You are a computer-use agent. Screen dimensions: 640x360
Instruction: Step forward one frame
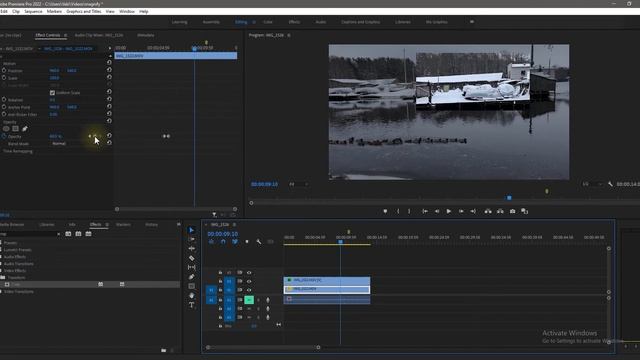tap(461, 211)
